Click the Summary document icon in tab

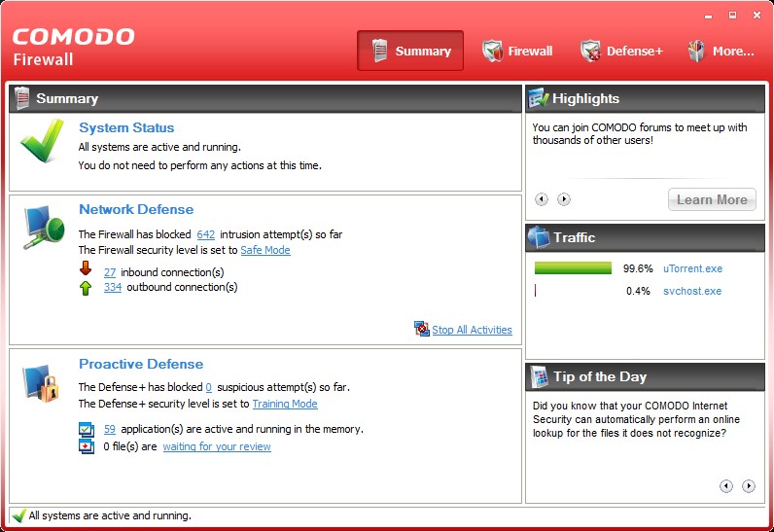tap(379, 51)
